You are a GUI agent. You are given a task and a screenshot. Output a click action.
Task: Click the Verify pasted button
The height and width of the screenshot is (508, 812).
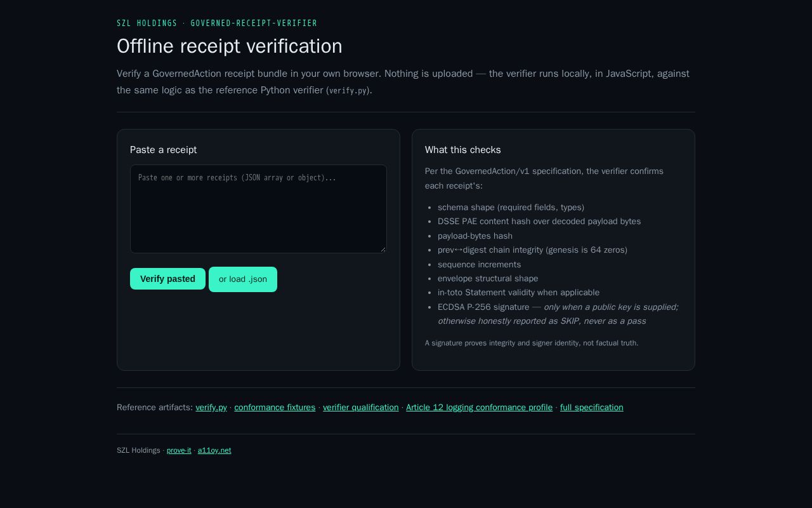point(167,279)
